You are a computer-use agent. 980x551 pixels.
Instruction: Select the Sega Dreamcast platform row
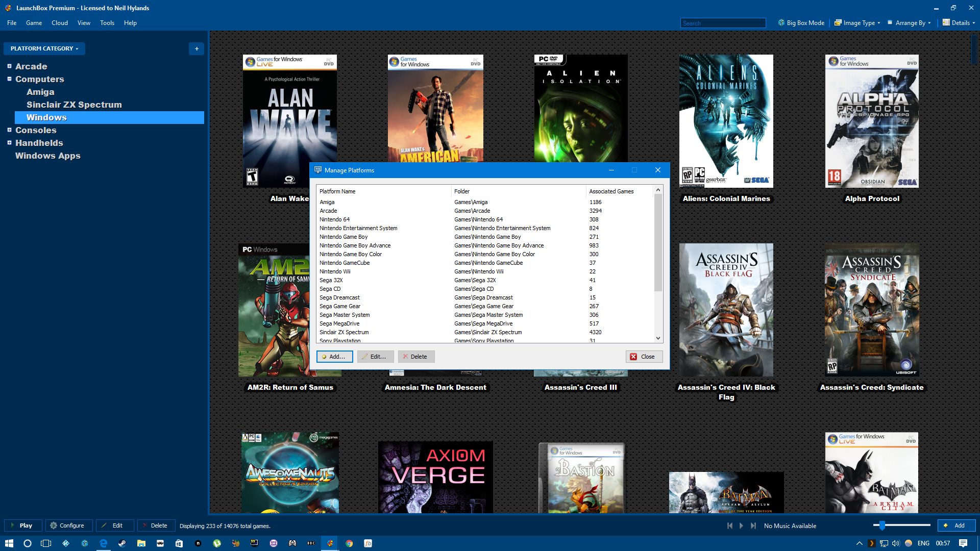485,297
